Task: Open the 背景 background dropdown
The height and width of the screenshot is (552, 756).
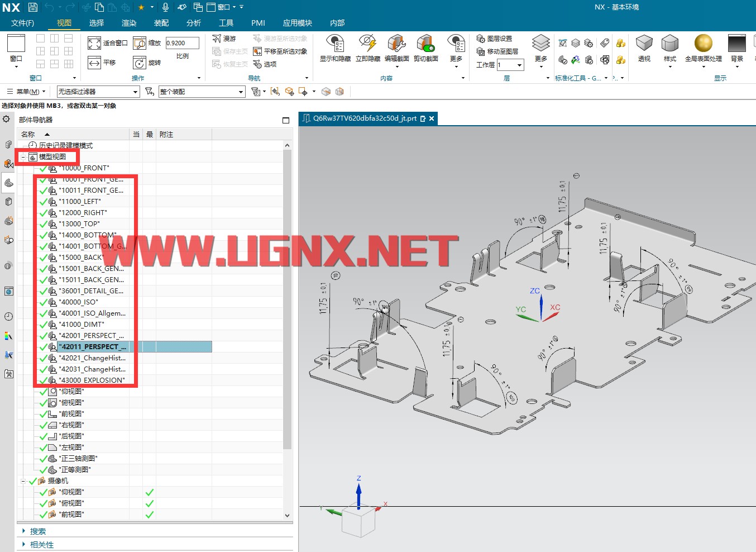Action: click(737, 51)
